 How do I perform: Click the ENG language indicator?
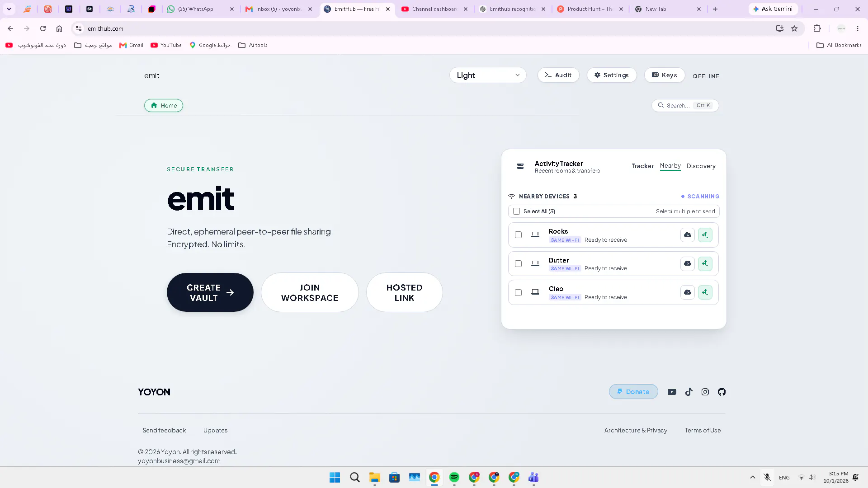click(784, 478)
